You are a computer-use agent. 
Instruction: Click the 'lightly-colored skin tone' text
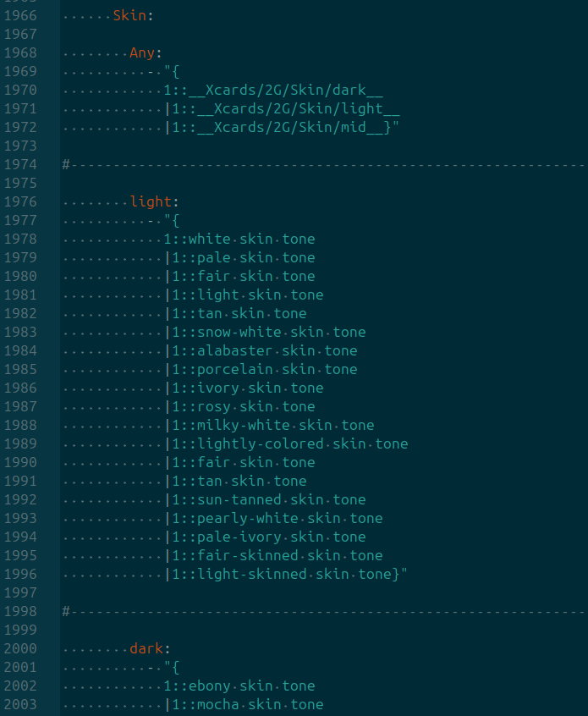tap(302, 444)
